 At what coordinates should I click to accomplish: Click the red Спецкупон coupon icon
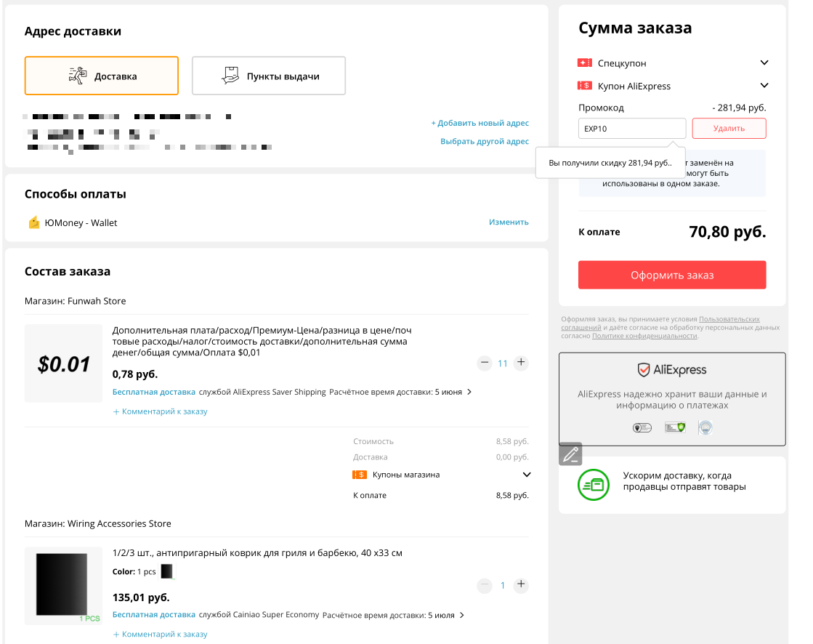(x=585, y=63)
